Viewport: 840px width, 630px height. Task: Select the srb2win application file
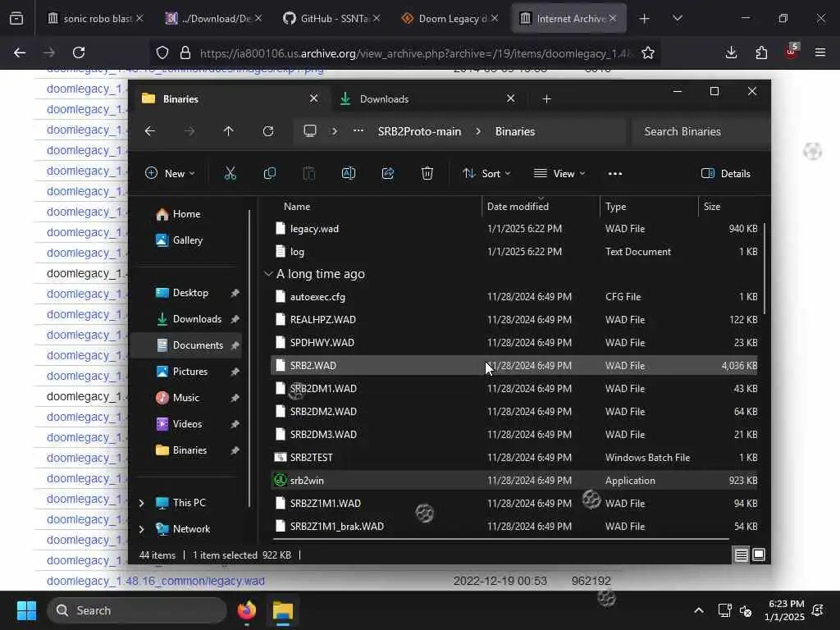514,481
